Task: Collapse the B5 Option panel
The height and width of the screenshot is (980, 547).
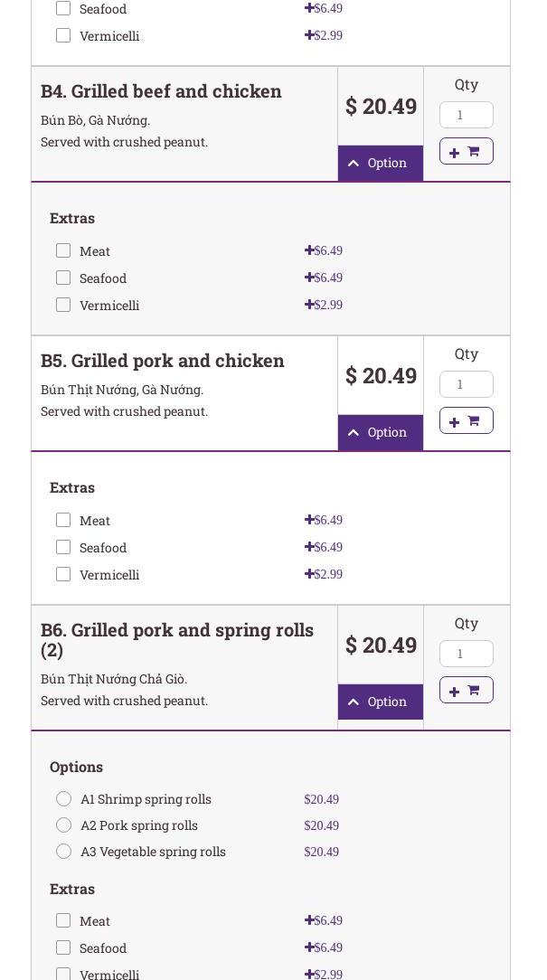Action: tap(380, 432)
